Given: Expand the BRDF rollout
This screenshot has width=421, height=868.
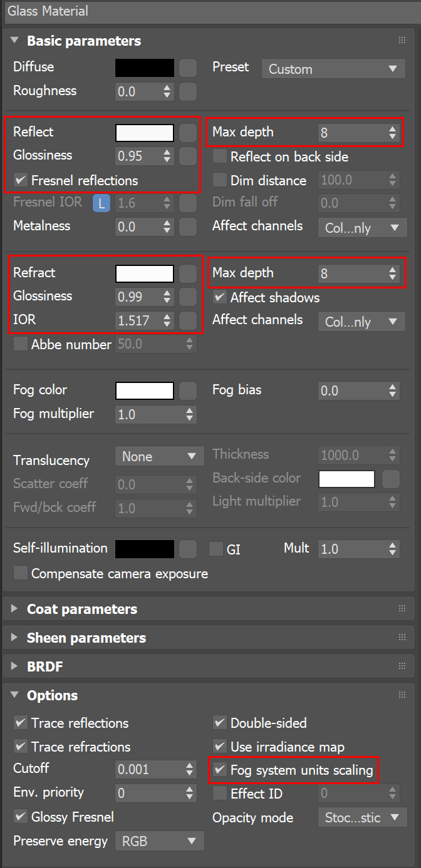Looking at the screenshot, I should [x=44, y=666].
